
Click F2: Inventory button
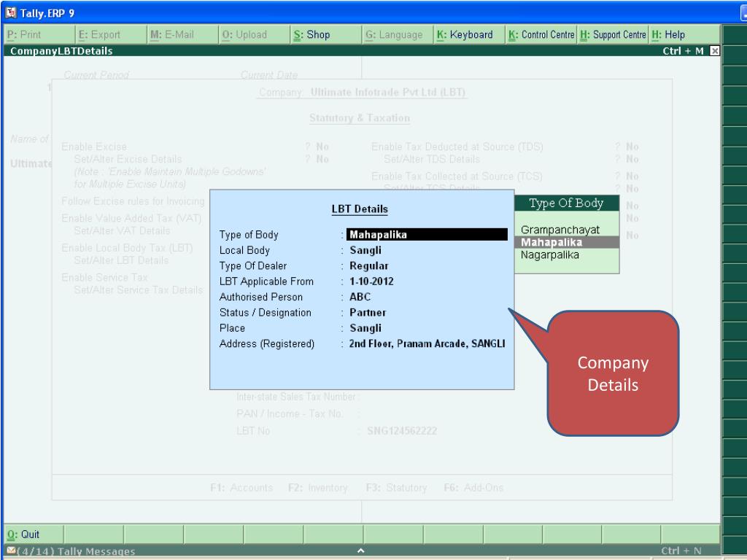318,488
